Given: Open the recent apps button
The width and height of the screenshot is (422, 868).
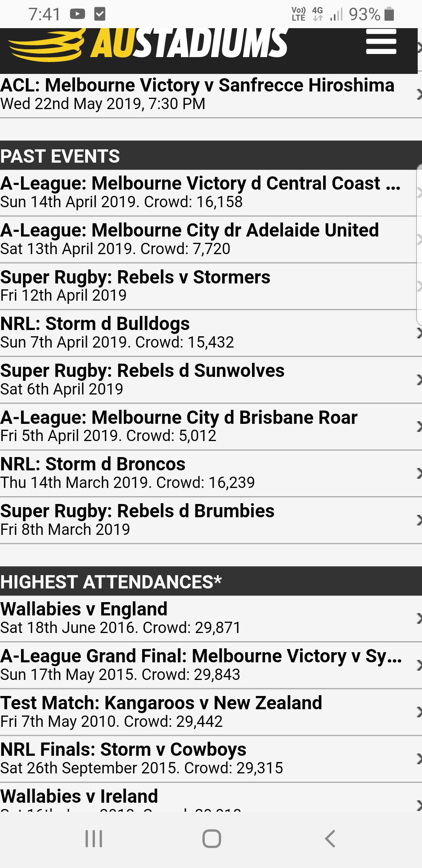Looking at the screenshot, I should tap(94, 839).
